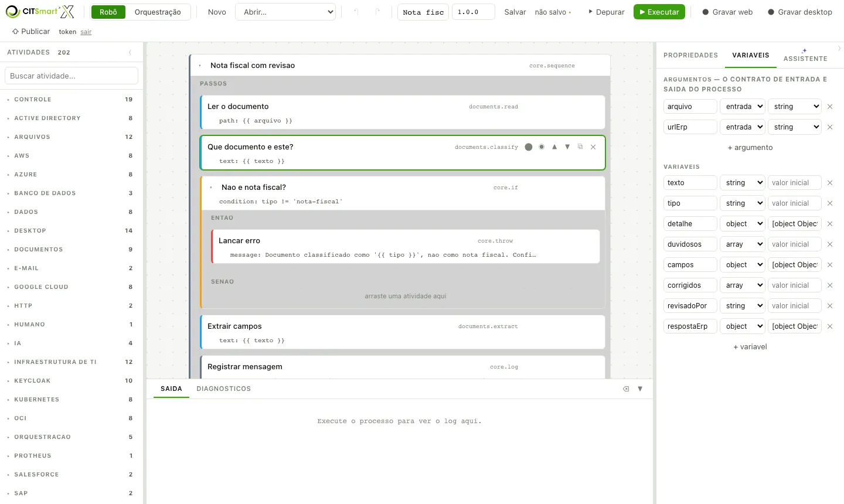The width and height of the screenshot is (844, 504).
Task: Click the undo arrow in the top toolbar
Action: point(356,12)
